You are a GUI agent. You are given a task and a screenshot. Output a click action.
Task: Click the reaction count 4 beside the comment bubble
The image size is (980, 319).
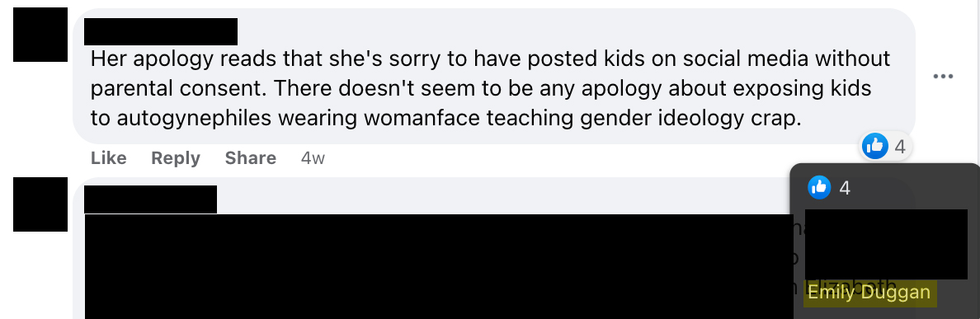coord(899,147)
